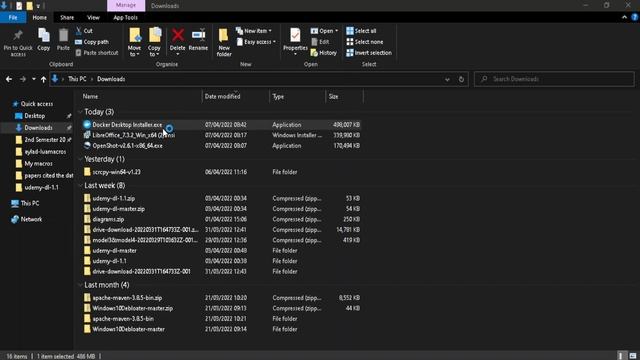Click Select all

[x=361, y=31]
